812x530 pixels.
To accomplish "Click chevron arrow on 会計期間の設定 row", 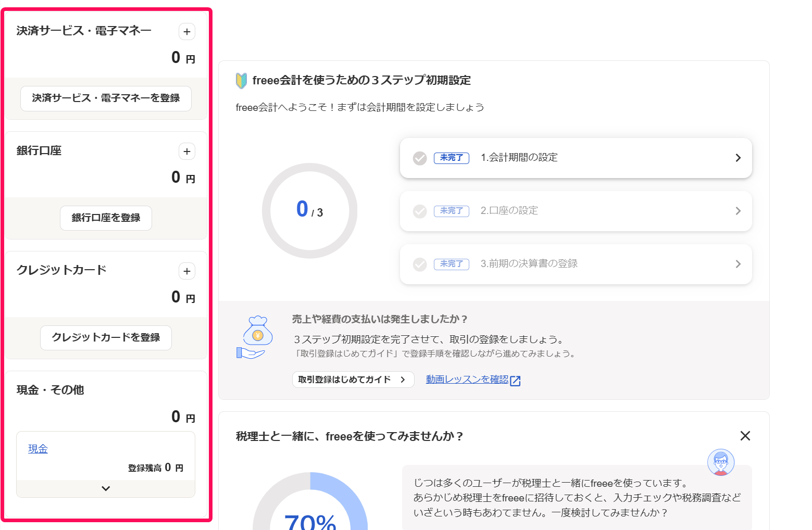I will point(738,158).
